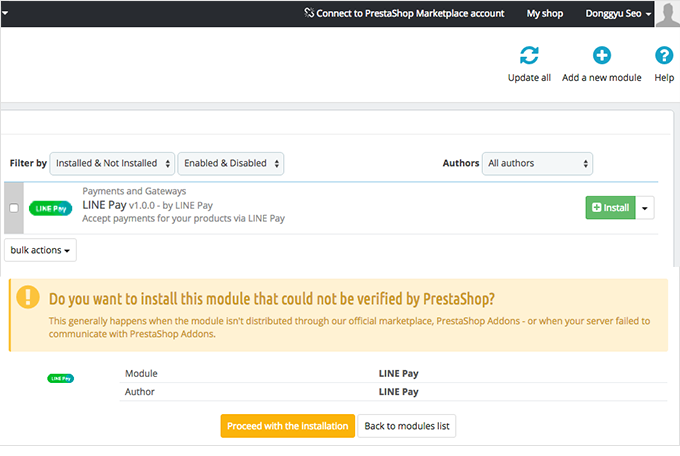Click the warning heading about unverified module
The image size is (680, 456).
(271, 299)
